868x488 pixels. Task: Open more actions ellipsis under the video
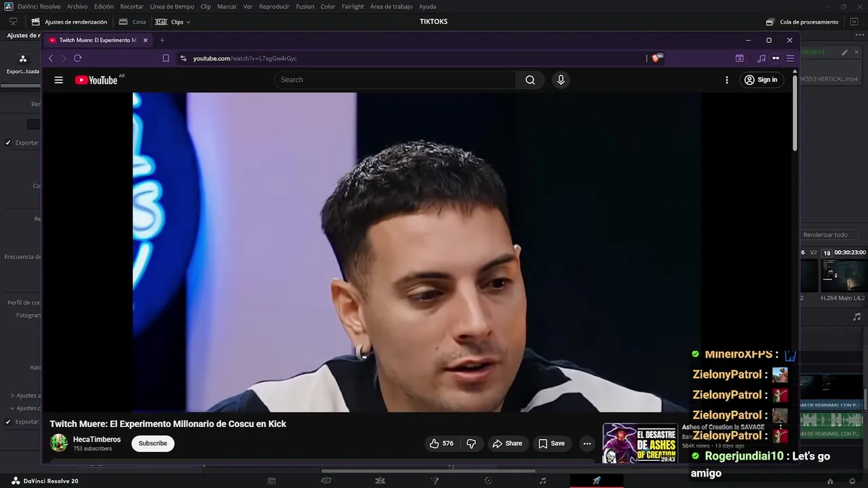point(587,443)
